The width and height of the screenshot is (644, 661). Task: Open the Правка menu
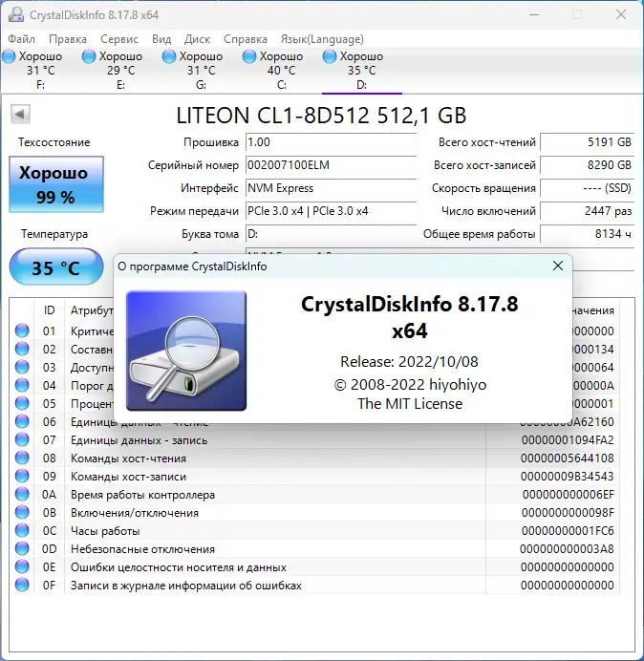[x=68, y=39]
